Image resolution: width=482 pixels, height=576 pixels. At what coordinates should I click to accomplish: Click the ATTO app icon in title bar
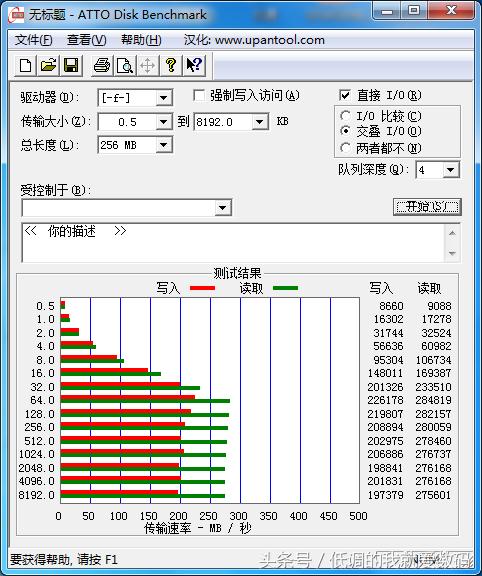pyautogui.click(x=16, y=15)
